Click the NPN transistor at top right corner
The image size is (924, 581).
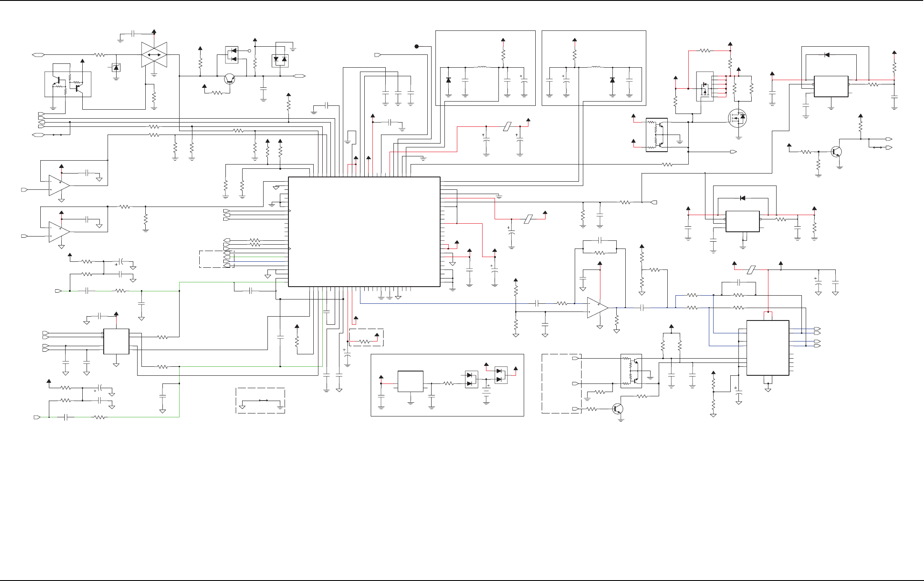point(837,152)
